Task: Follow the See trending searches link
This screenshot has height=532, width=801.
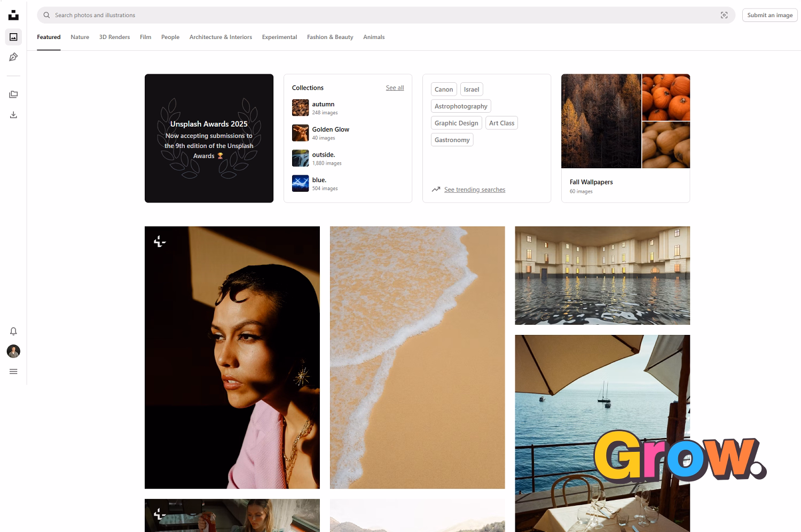Action: tap(474, 190)
